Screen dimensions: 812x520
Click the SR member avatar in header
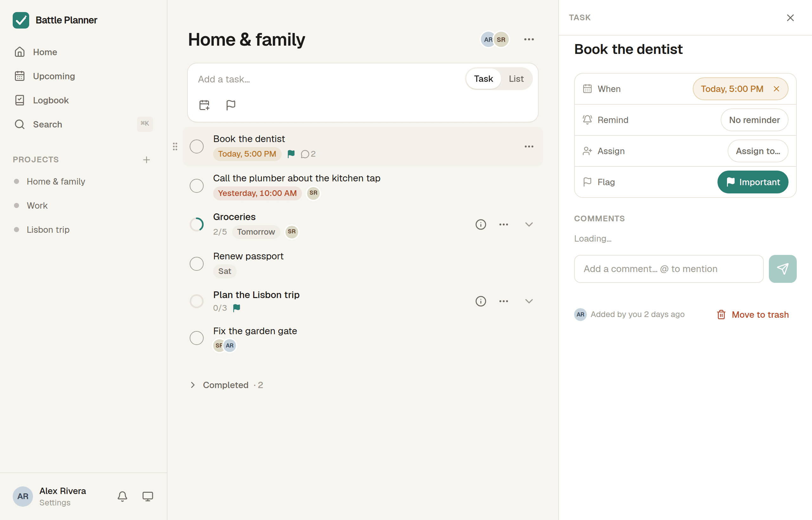click(x=501, y=40)
